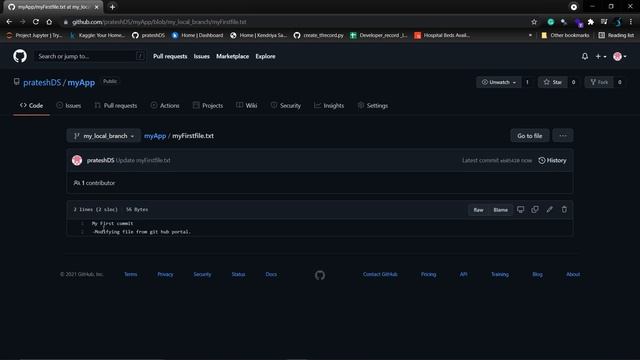Expand the my_local_branch branch selector
640x360 pixels.
point(104,136)
